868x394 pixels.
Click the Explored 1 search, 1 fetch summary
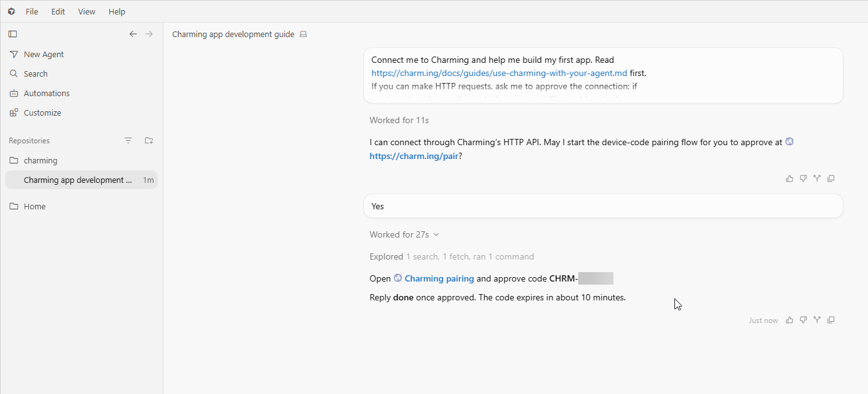452,256
